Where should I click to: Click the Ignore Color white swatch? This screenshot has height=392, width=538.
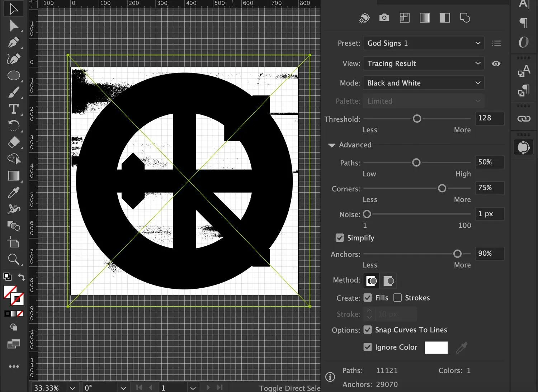pyautogui.click(x=436, y=348)
